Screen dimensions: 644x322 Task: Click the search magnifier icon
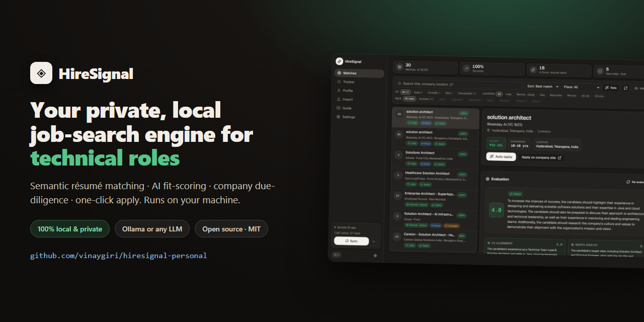coord(399,84)
